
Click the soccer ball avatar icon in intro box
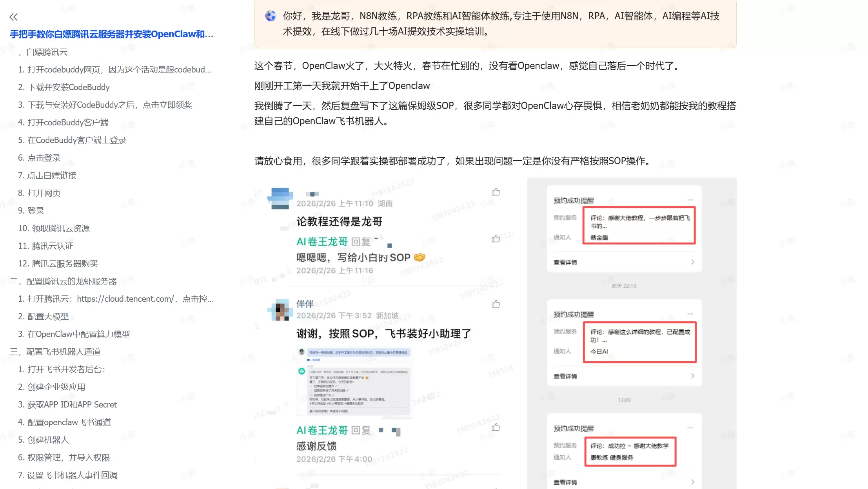click(271, 16)
